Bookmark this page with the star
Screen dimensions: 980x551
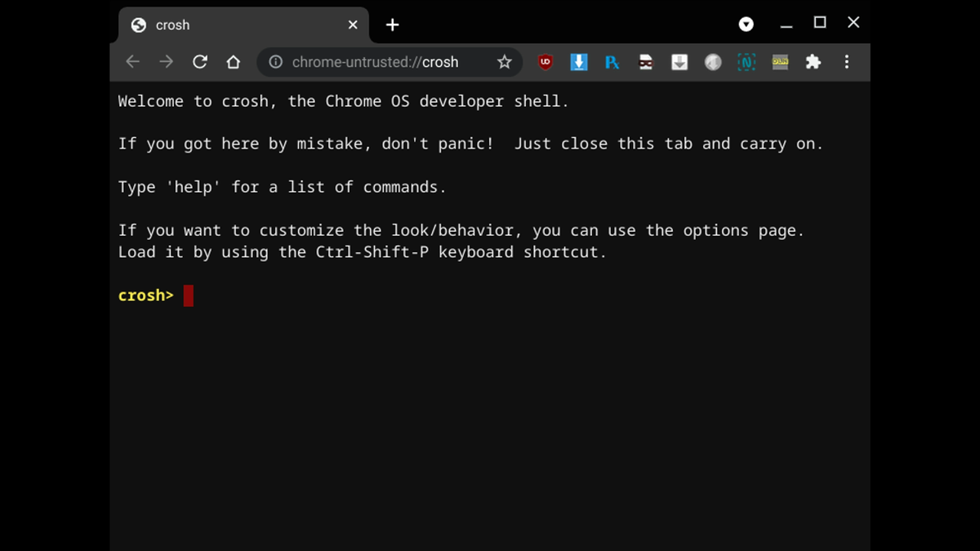point(505,62)
